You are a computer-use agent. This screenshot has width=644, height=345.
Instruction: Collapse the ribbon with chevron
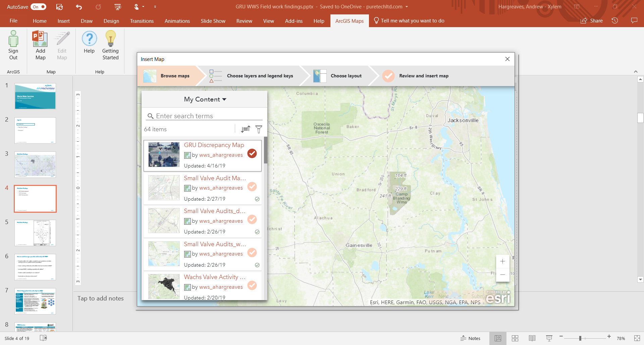(x=636, y=72)
